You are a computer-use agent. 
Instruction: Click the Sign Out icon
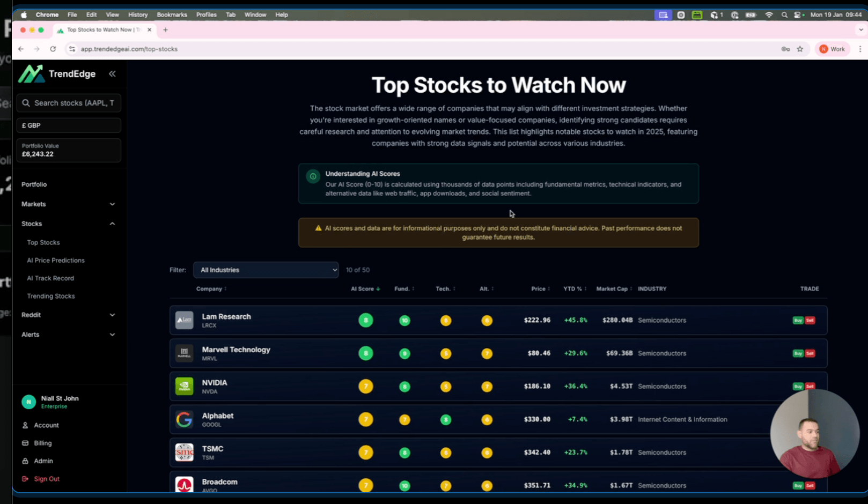click(25, 479)
